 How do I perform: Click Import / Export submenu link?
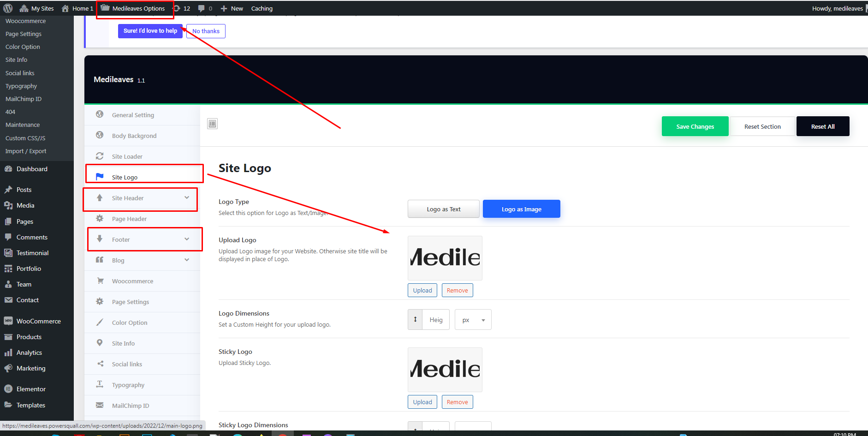26,151
